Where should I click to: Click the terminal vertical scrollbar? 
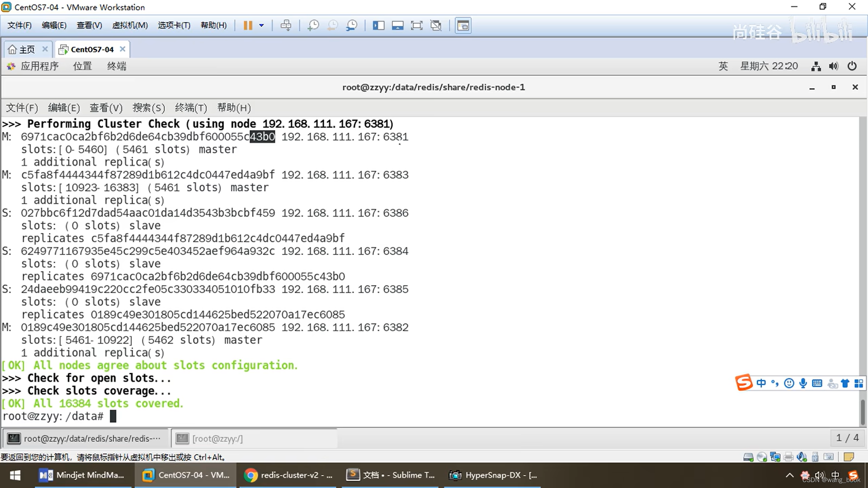(863, 411)
